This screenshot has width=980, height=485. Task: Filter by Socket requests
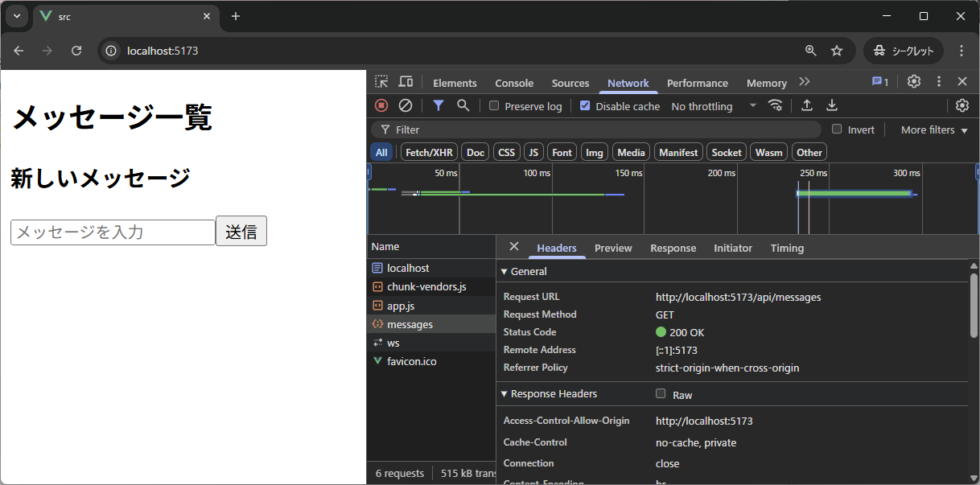click(x=727, y=152)
